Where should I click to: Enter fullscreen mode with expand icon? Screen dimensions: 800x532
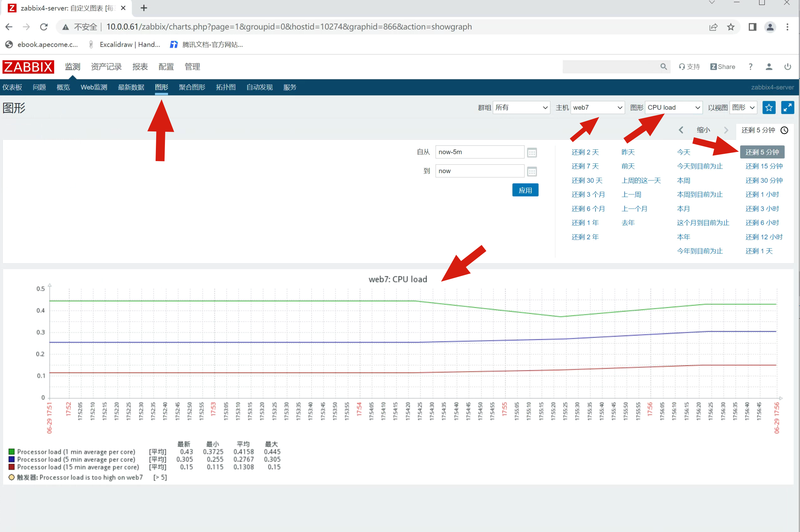click(x=788, y=107)
